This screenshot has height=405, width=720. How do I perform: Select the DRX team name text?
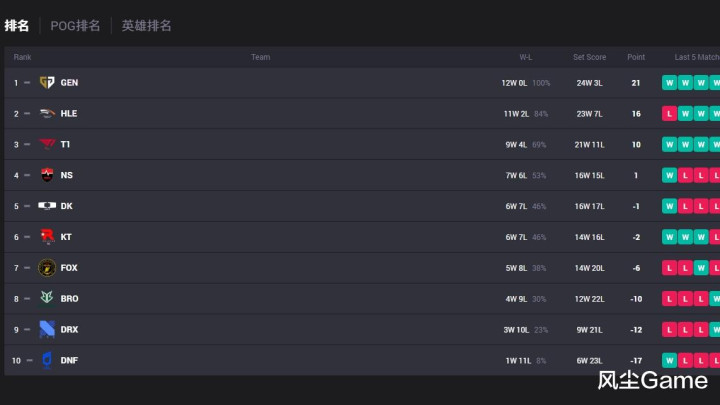click(69, 330)
